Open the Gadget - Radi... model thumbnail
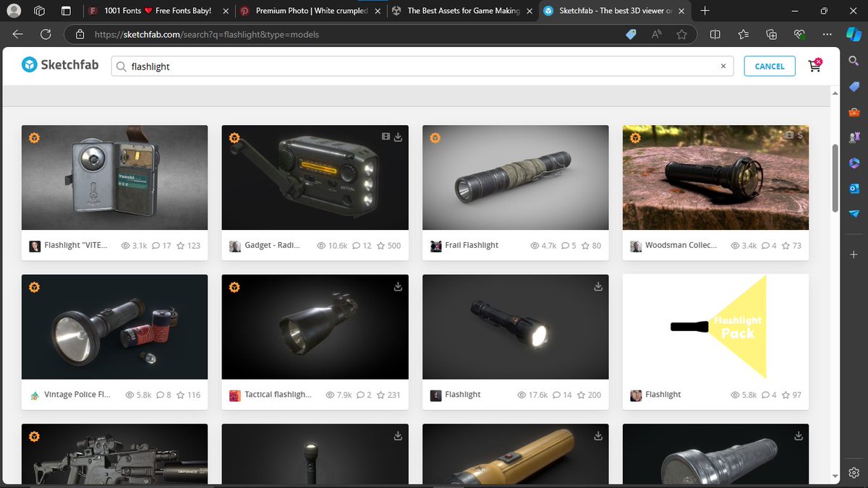 pyautogui.click(x=315, y=178)
